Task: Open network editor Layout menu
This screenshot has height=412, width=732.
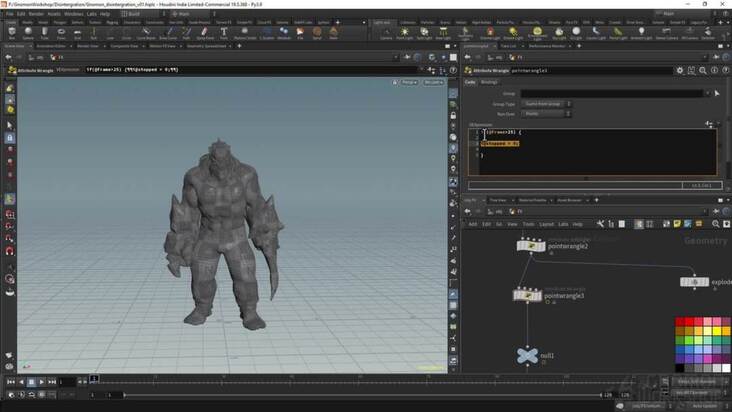Action: (x=546, y=224)
